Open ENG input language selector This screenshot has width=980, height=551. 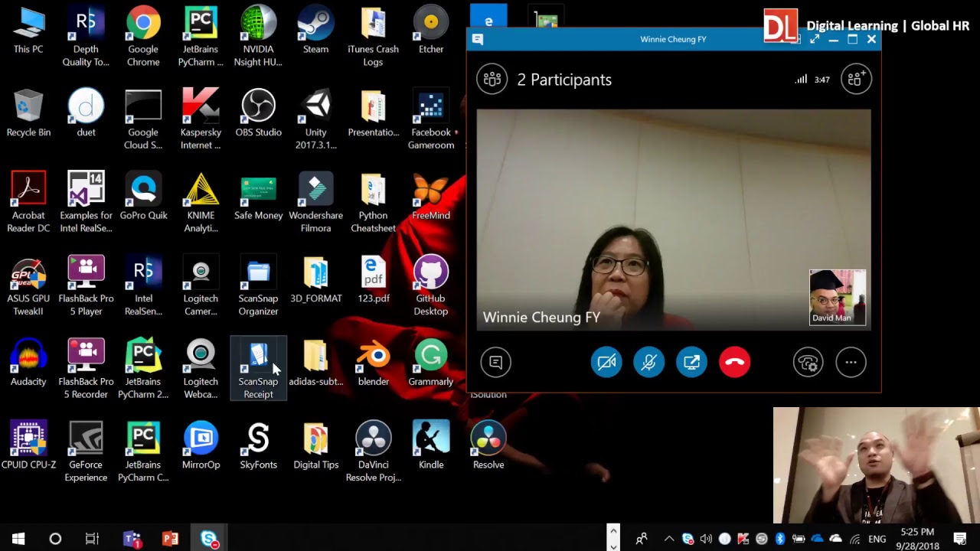coord(877,539)
